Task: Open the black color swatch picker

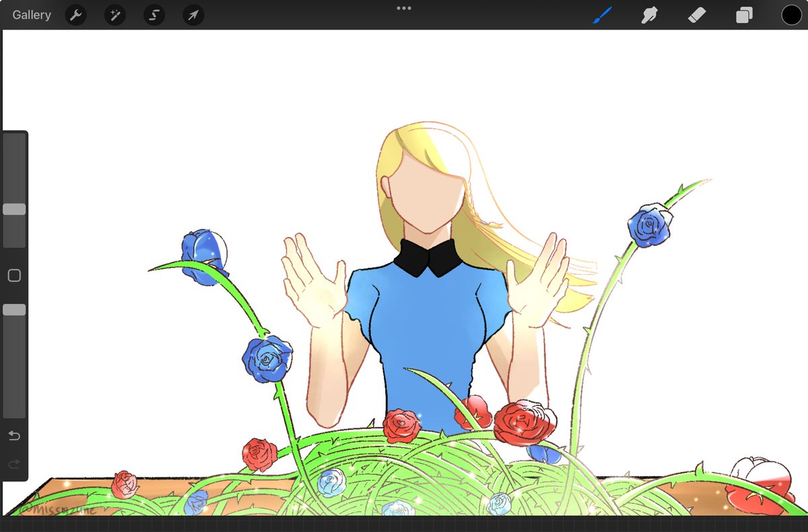Action: [x=791, y=15]
